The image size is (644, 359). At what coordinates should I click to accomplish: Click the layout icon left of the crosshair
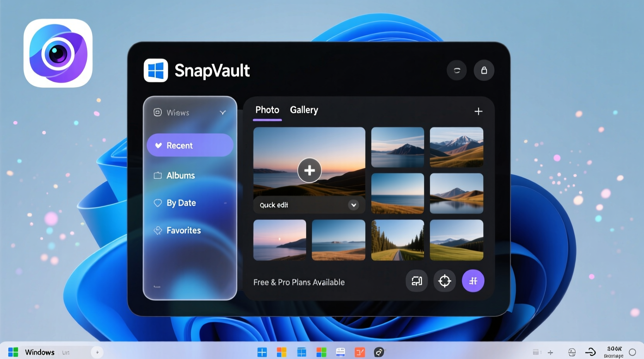point(416,281)
